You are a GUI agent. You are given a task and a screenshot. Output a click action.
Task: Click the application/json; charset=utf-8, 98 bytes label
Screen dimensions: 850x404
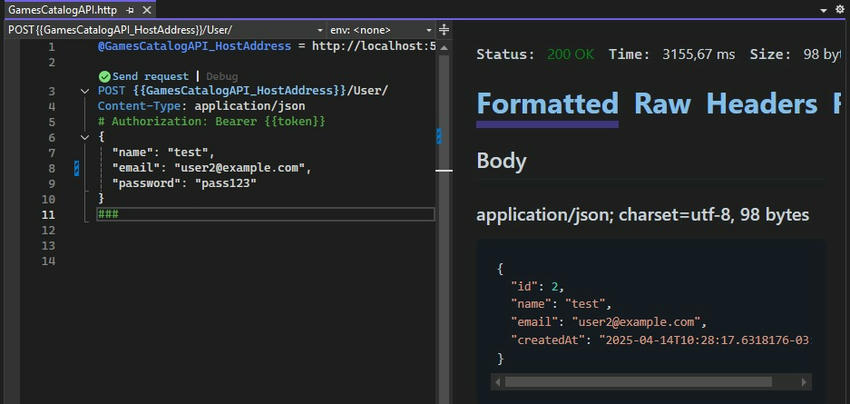click(642, 215)
